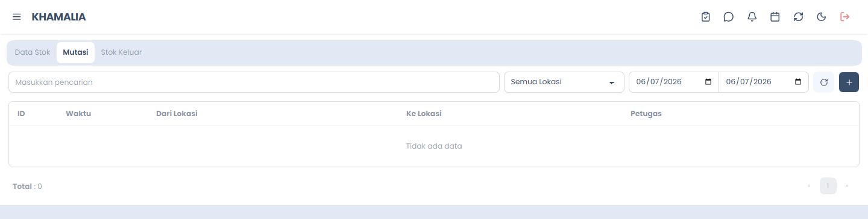
Task: Click the sync arrows icon in header
Action: click(x=799, y=17)
